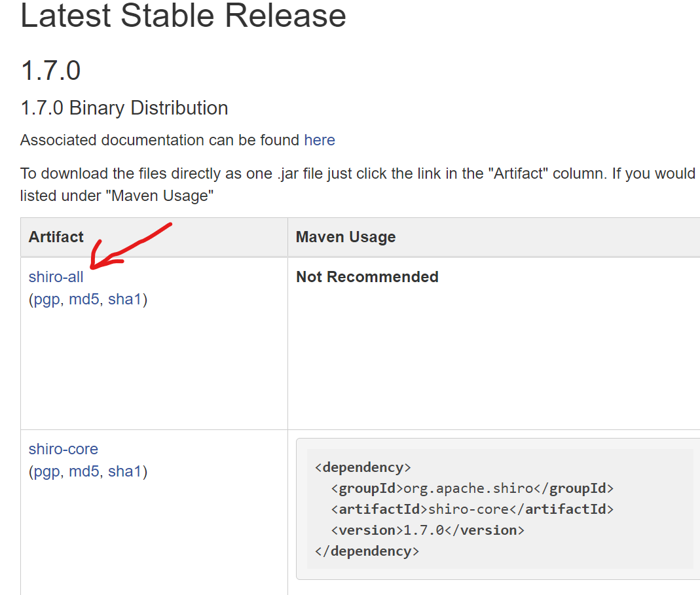Download the shiro-core artifact

(x=63, y=449)
